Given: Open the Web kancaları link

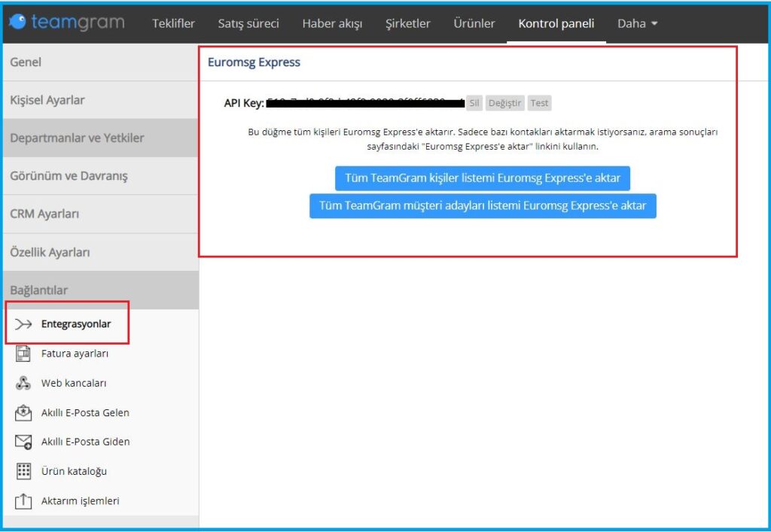Looking at the screenshot, I should click(x=74, y=383).
